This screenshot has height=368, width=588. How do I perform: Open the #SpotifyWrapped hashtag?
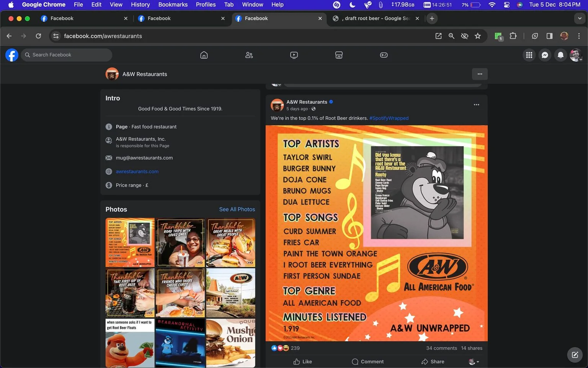click(x=389, y=118)
